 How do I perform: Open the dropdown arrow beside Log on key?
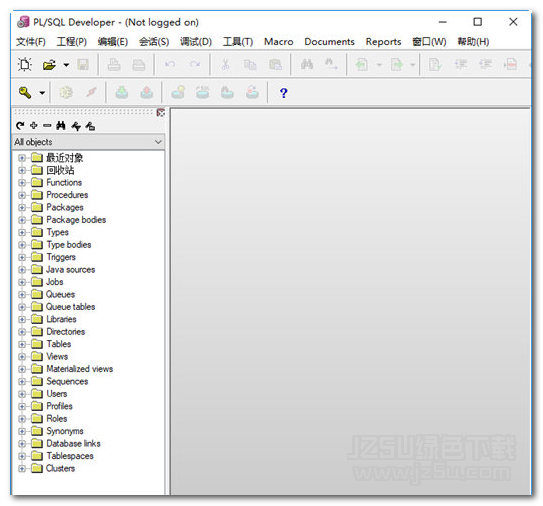pos(42,93)
